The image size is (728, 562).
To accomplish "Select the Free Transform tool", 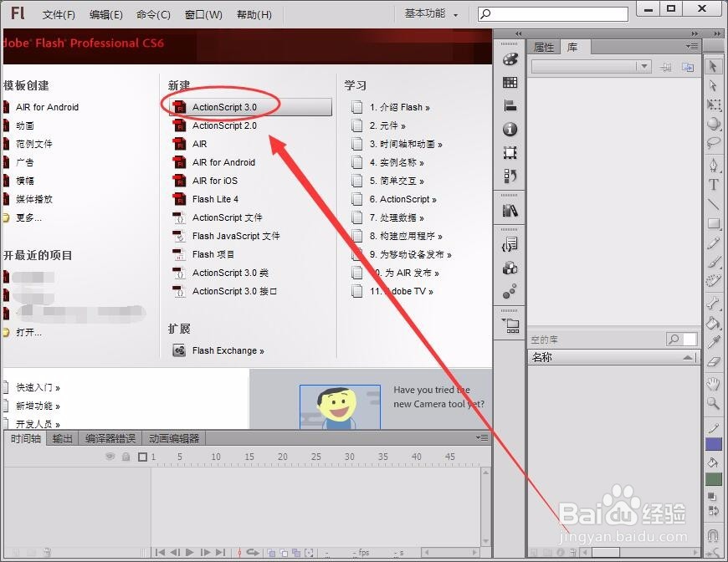I will click(713, 105).
